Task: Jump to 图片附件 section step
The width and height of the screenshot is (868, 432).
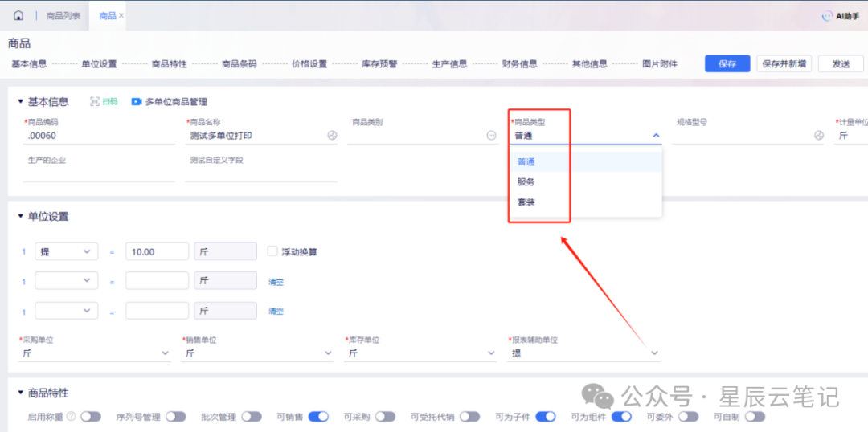Action: pos(660,63)
